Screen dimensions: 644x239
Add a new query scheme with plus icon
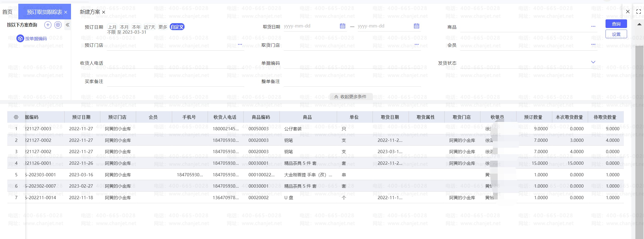48,25
